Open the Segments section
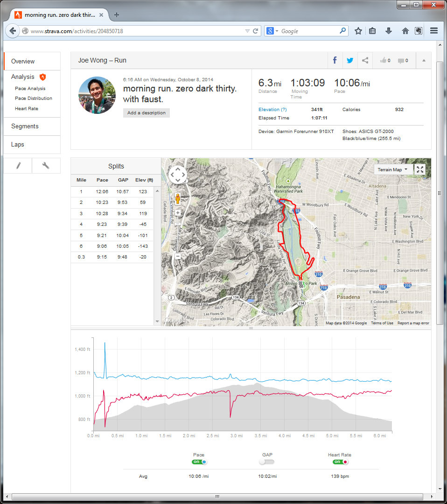 (x=25, y=126)
